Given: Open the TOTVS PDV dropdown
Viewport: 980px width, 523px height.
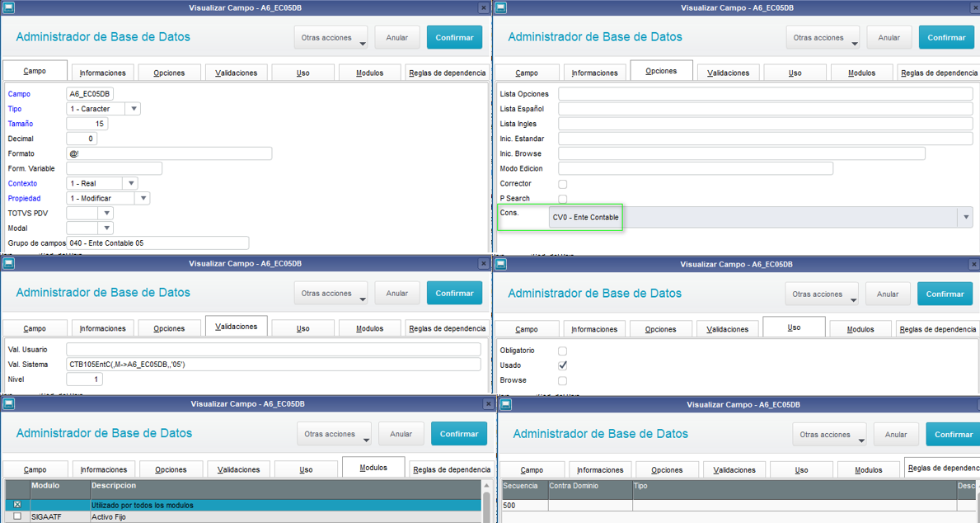Looking at the screenshot, I should point(106,214).
